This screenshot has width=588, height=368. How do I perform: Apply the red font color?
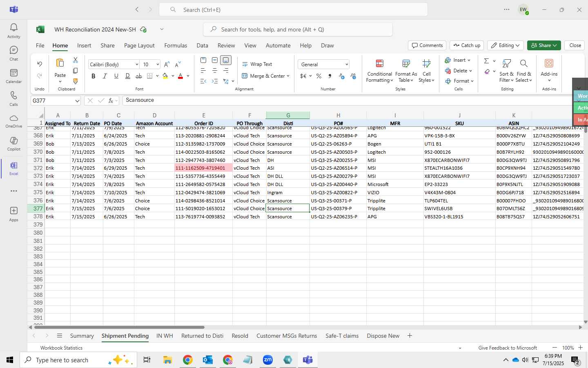click(180, 76)
